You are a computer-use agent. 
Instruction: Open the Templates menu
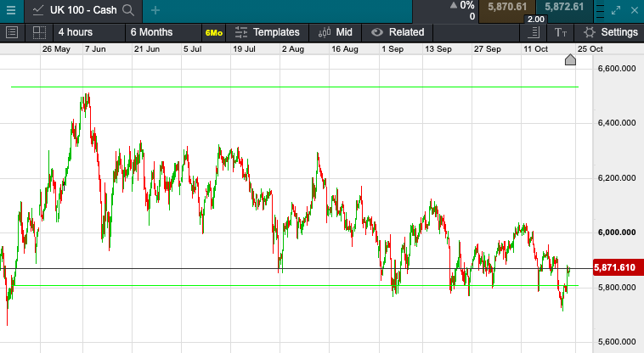tap(268, 32)
